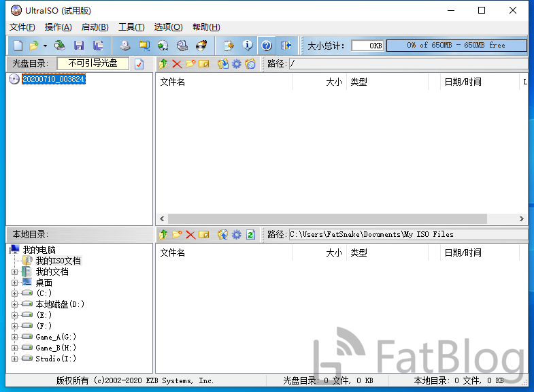The image size is (534, 392).
Task: Open the 操作(A) menu
Action: click(59, 27)
